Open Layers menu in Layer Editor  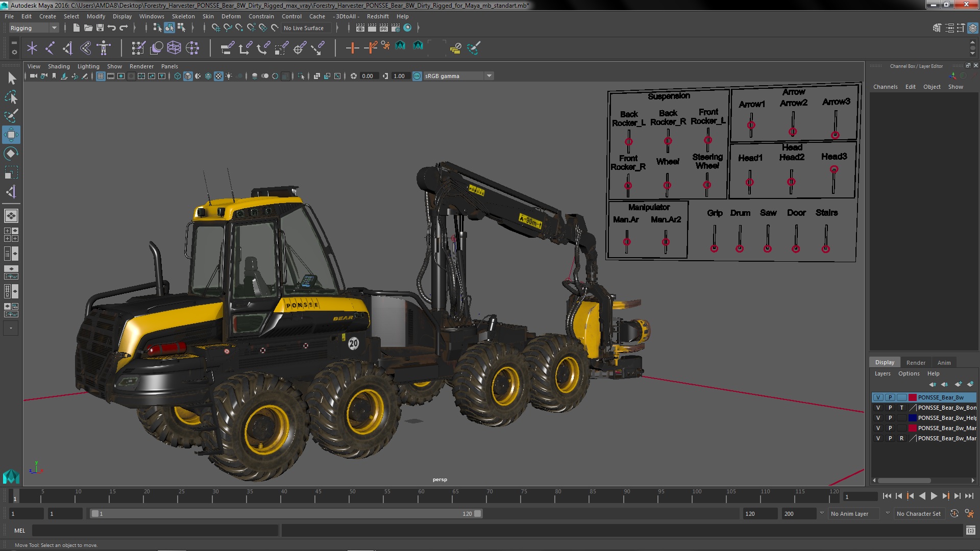(883, 373)
